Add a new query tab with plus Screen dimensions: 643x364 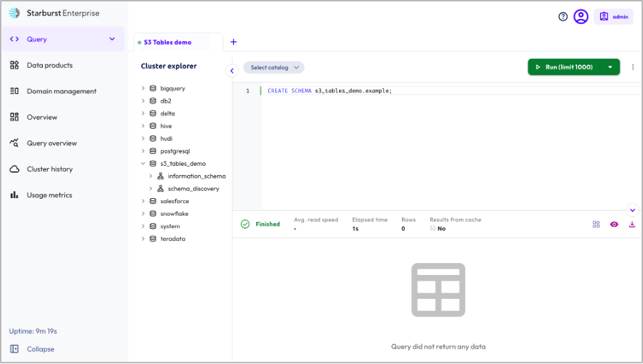pos(233,42)
